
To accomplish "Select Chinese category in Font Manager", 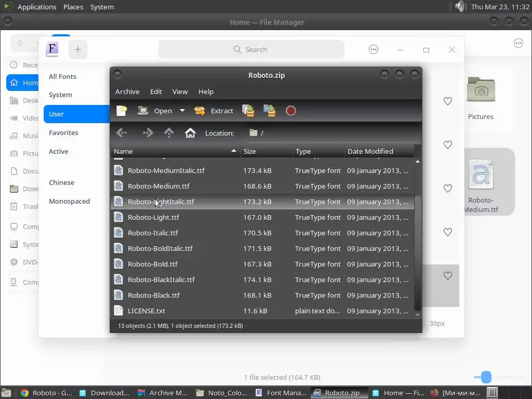I will pos(61,182).
